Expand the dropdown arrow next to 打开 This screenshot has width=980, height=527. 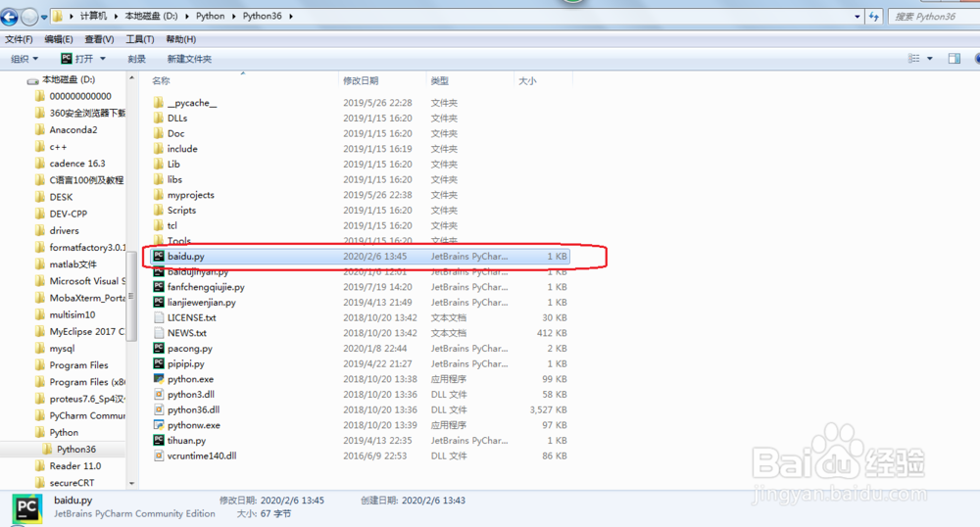[103, 59]
